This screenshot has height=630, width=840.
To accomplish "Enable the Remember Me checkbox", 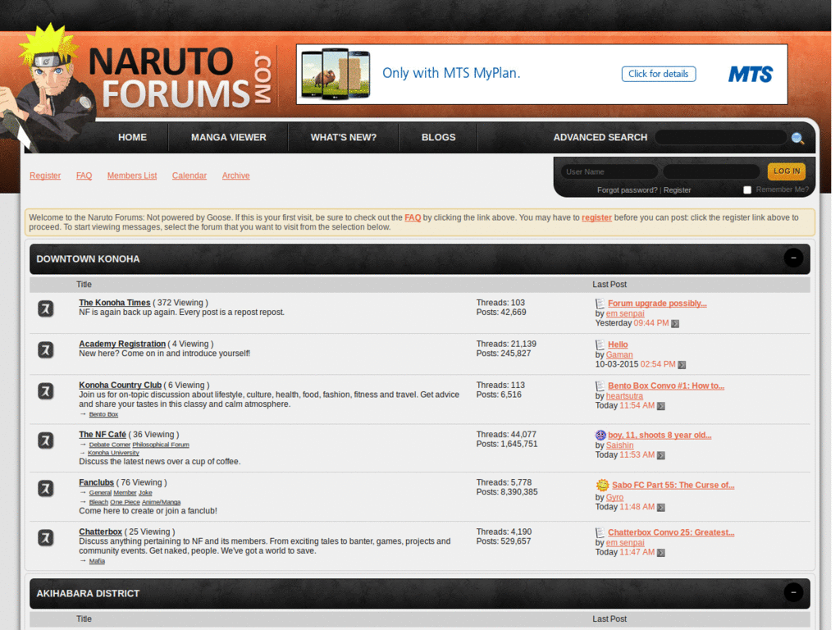I will coord(747,189).
